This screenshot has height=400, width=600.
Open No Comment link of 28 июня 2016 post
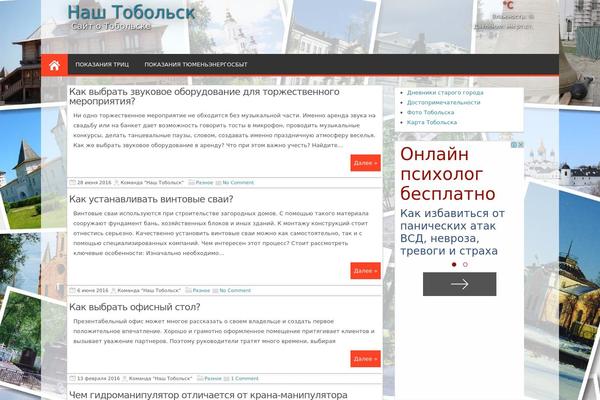pos(238,183)
